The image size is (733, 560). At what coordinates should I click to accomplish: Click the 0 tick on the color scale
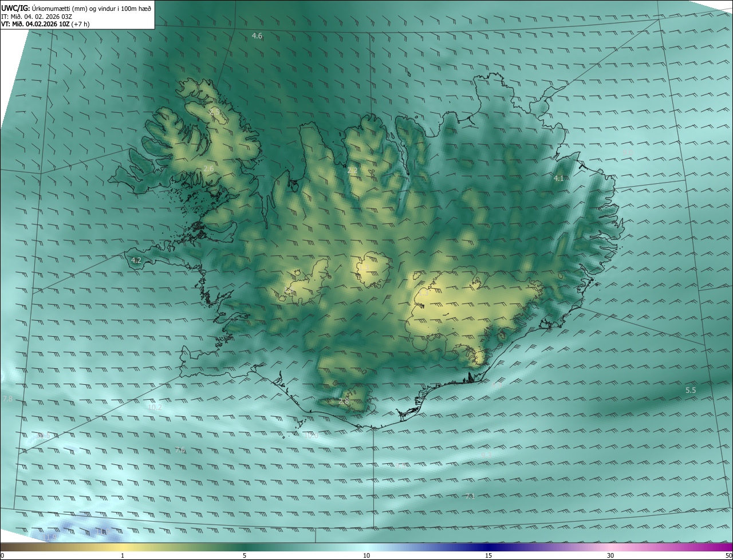coord(2,555)
